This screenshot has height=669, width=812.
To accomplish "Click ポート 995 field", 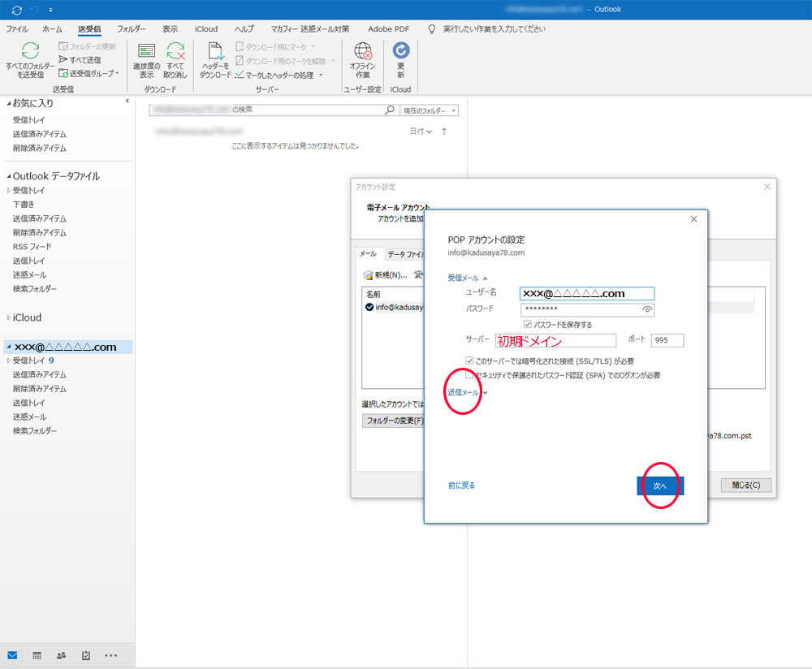I will click(667, 340).
